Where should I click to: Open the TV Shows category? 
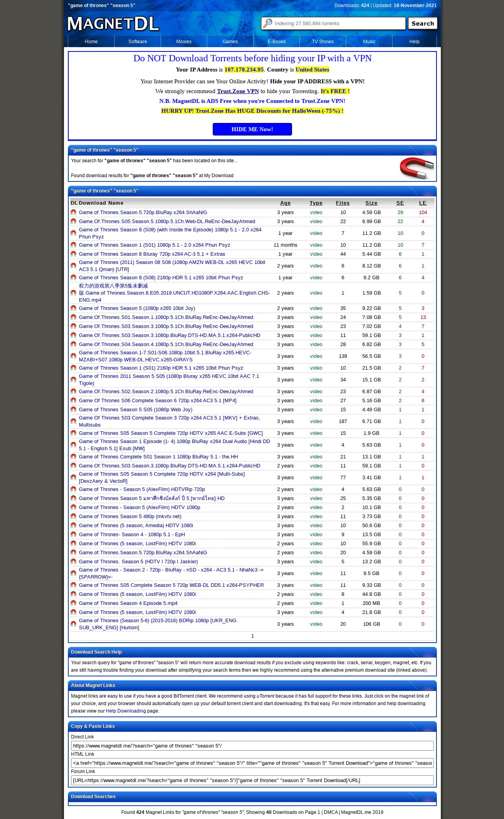323,42
